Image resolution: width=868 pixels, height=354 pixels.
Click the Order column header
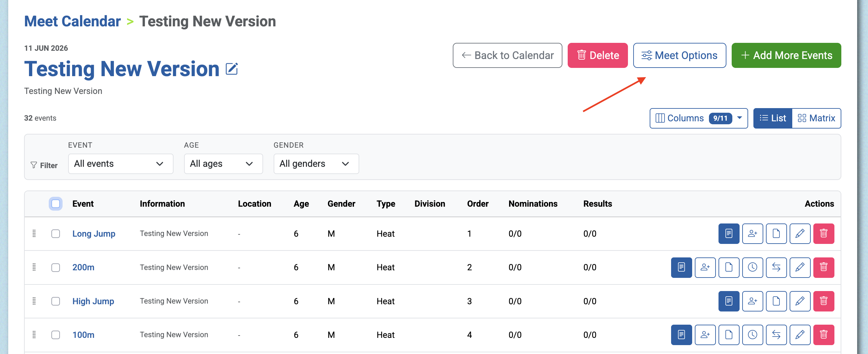(x=477, y=204)
